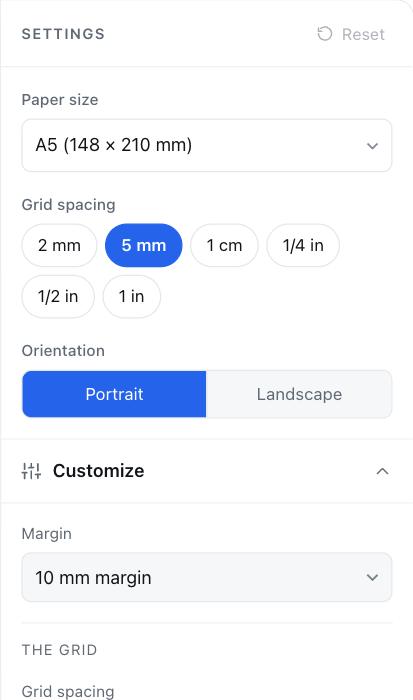Image resolution: width=413 pixels, height=700 pixels.
Task: Open the Paper size A5 dropdown
Action: pyautogui.click(x=207, y=145)
